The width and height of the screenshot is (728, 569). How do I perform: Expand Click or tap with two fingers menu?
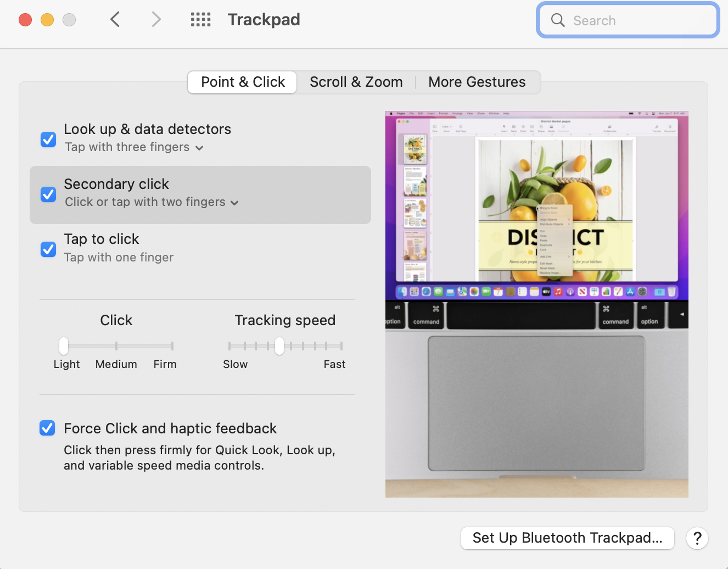tap(152, 202)
